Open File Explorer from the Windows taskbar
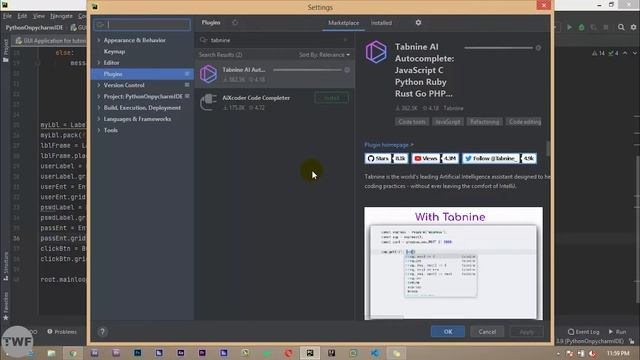 (51, 353)
